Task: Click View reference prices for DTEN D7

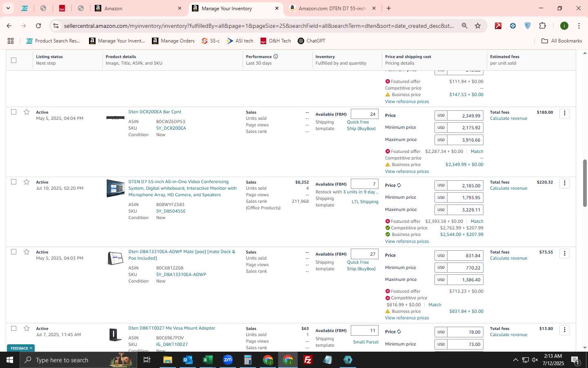Action: coord(407,241)
